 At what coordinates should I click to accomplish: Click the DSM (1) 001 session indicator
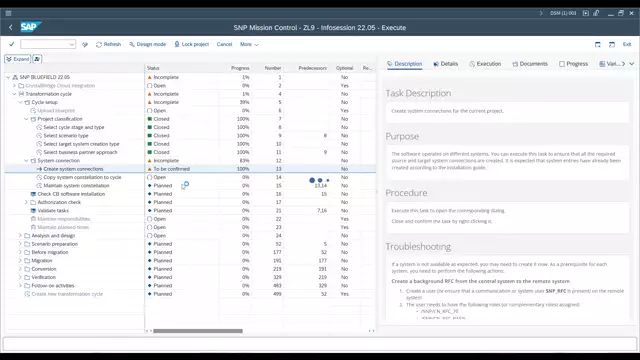(563, 13)
